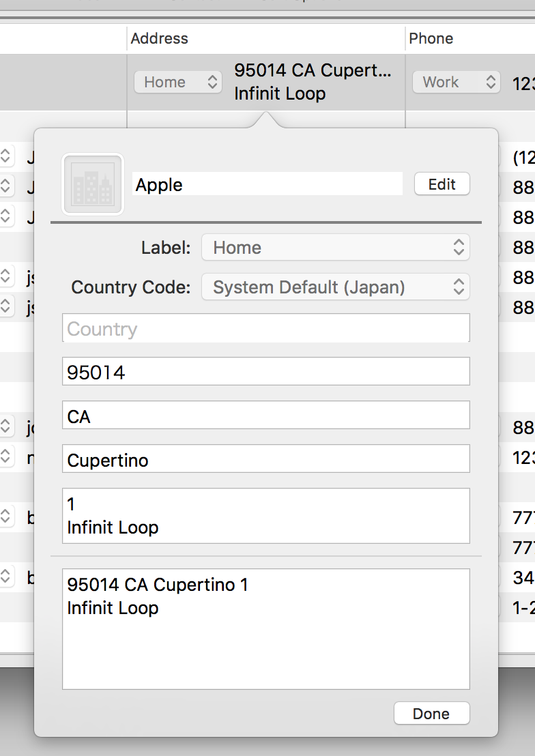Open the Label dropdown showing Home
The image size is (535, 756).
pos(336,248)
